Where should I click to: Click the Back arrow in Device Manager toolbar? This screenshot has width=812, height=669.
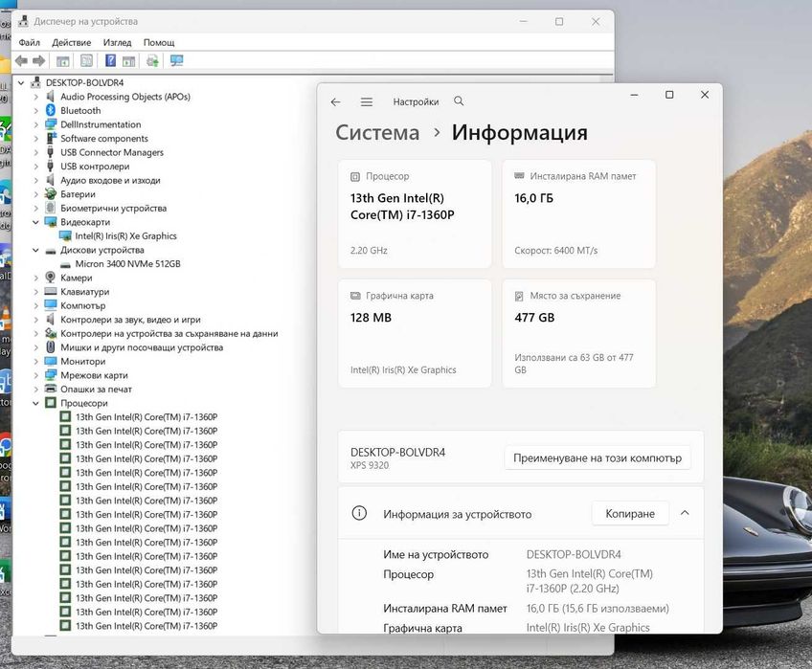pos(21,61)
